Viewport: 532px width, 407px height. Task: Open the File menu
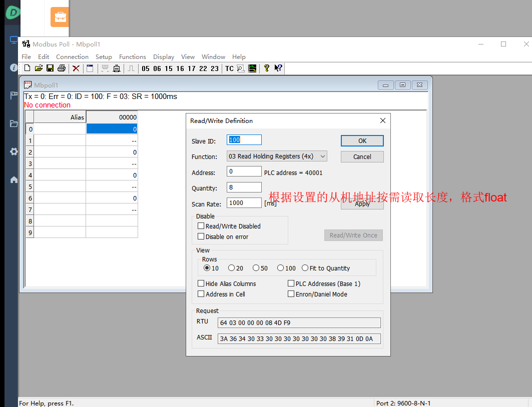click(26, 57)
